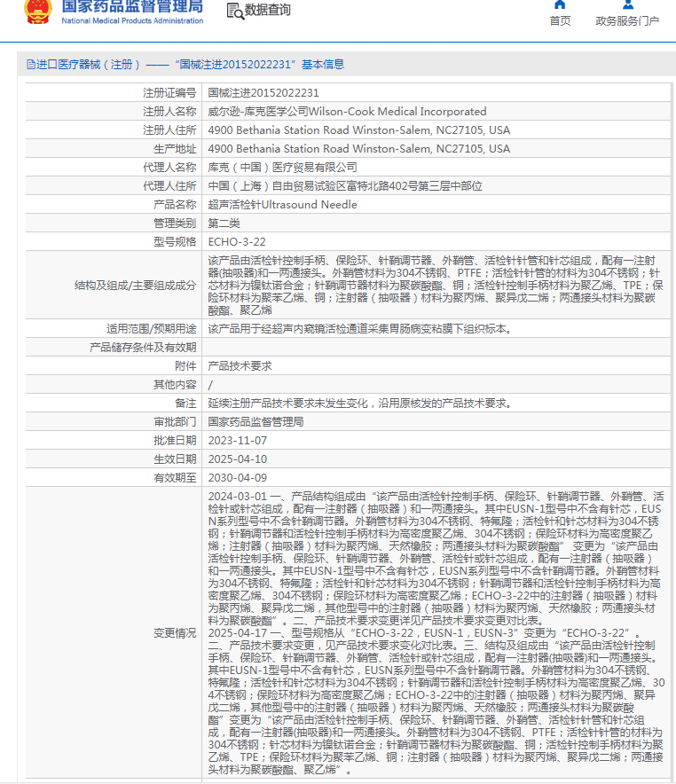Click the 生产地址 address value

click(359, 148)
